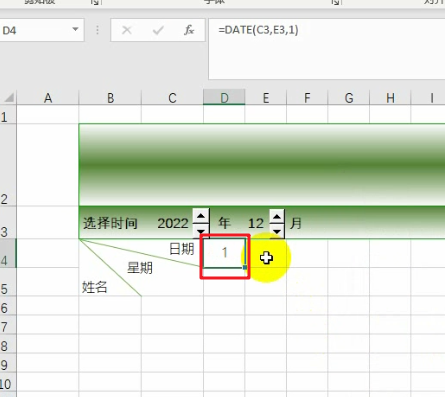Click the fill handle of cell D4

(245, 267)
